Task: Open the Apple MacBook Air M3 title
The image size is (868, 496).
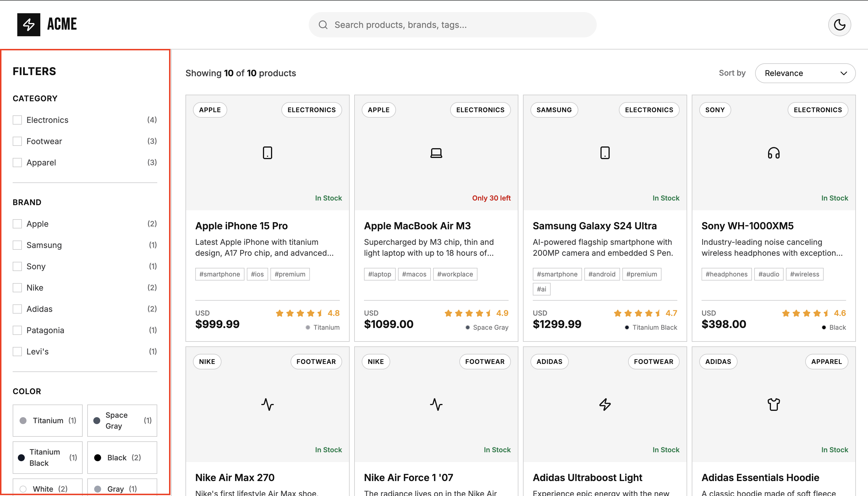Action: pyautogui.click(x=417, y=226)
